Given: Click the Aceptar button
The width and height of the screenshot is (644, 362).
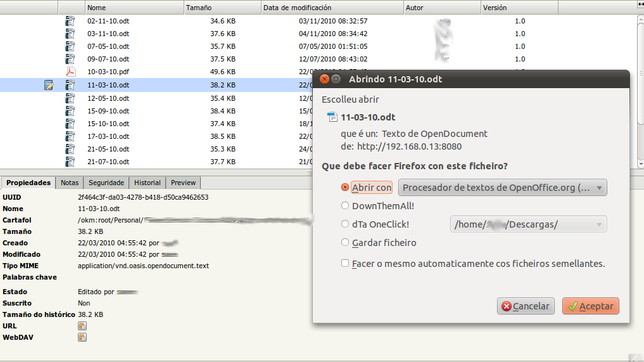Looking at the screenshot, I should (x=591, y=306).
